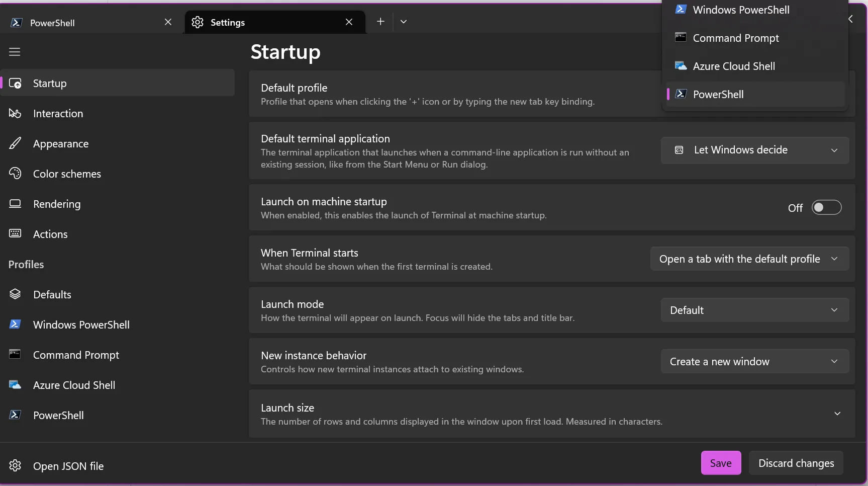
Task: Open the Launch mode dropdown
Action: (x=754, y=310)
